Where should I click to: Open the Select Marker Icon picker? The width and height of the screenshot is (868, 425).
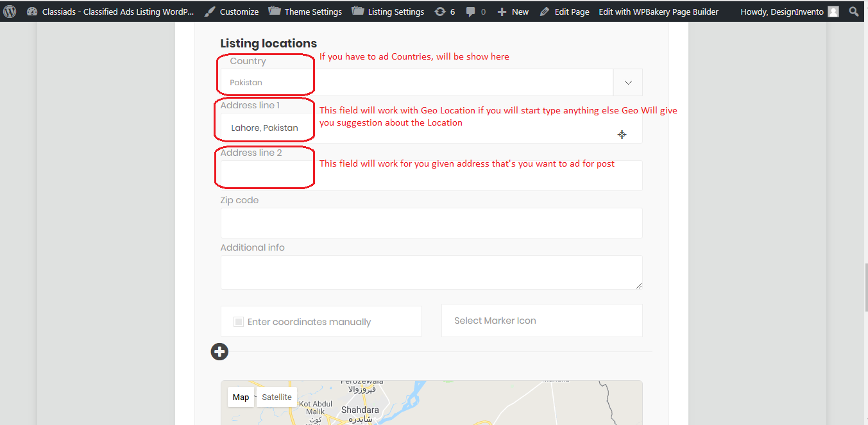541,321
